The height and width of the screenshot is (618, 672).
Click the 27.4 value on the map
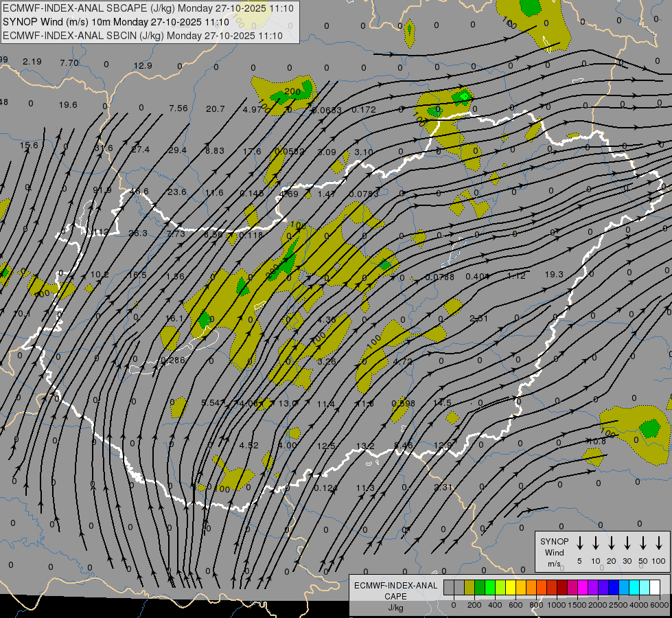click(x=141, y=150)
